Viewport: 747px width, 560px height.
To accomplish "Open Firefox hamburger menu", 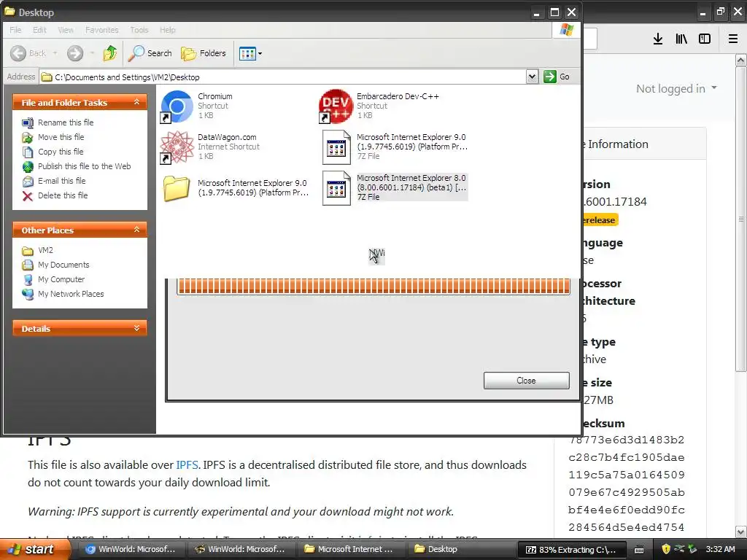I will click(x=733, y=39).
